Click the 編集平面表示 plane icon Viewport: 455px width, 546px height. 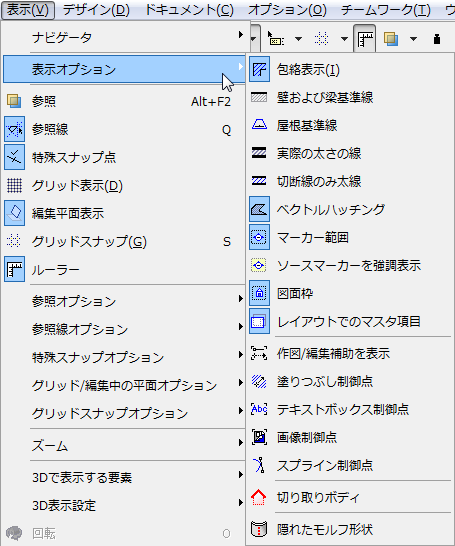(x=14, y=213)
